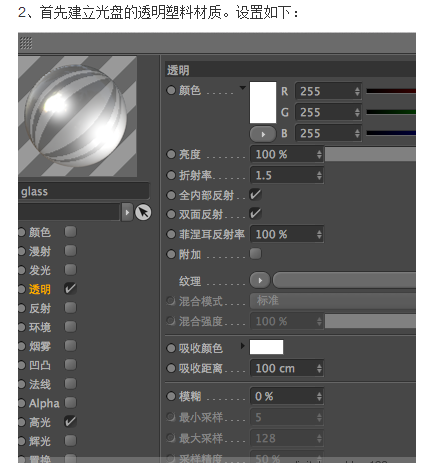Select the 漫射 channel in list
This screenshot has height=463, width=431.
40,251
